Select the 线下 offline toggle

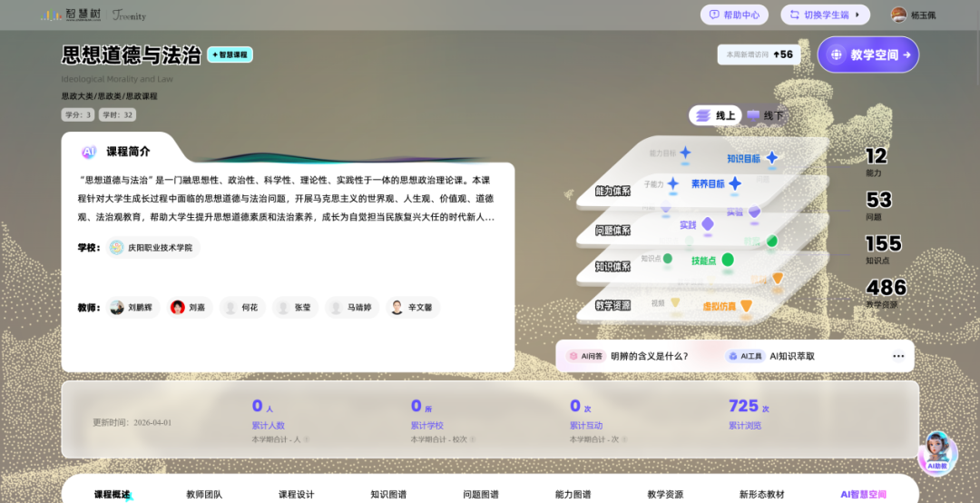(765, 115)
